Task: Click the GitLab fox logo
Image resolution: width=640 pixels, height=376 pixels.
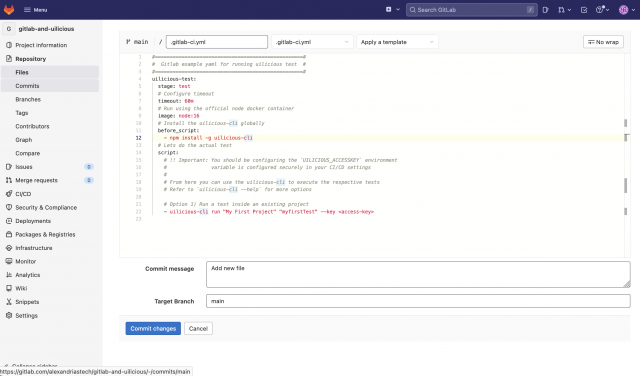Action: pyautogui.click(x=9, y=9)
